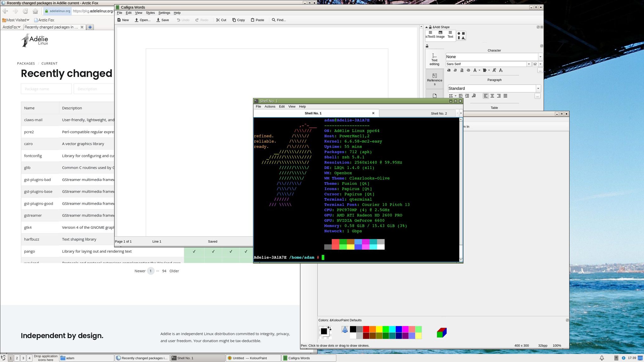Click Find button in Words toolbar
The width and height of the screenshot is (644, 362).
coord(279,20)
